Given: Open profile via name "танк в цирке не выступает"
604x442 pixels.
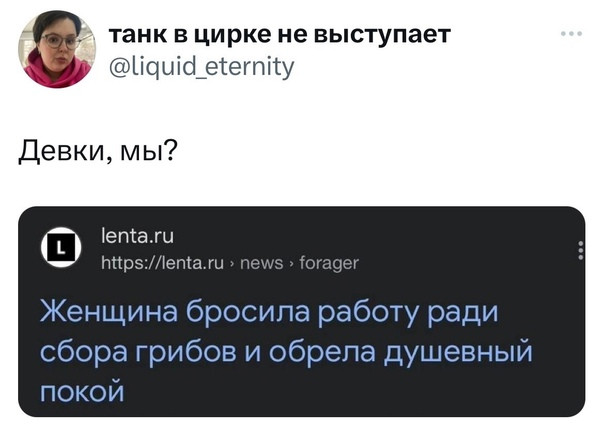Looking at the screenshot, I should [x=280, y=36].
